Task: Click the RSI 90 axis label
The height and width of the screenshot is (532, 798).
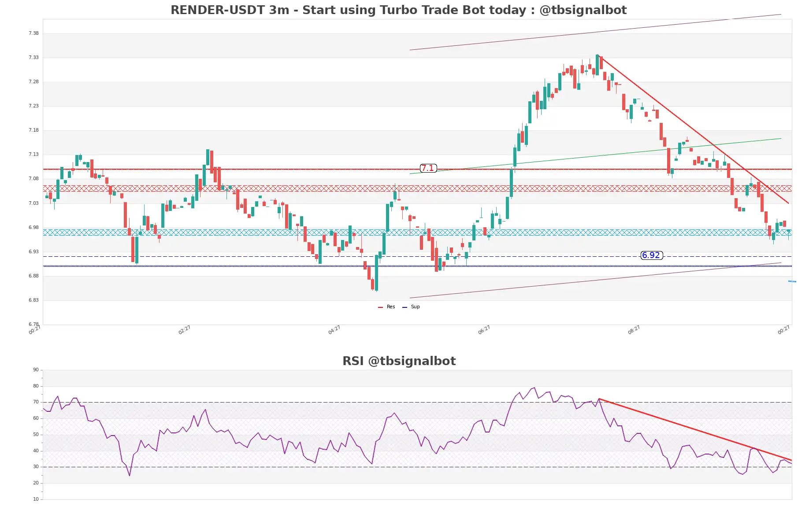Action: click(x=36, y=370)
